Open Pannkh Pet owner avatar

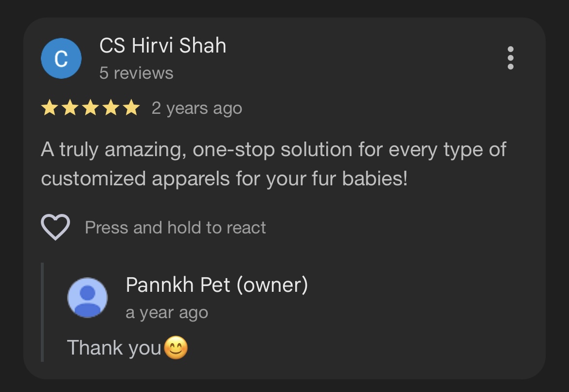click(88, 298)
